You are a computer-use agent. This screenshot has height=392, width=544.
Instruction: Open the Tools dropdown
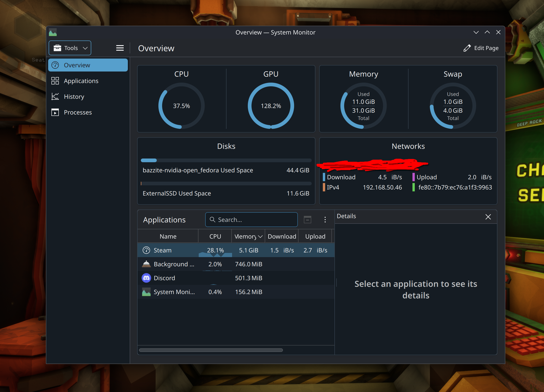(x=70, y=48)
